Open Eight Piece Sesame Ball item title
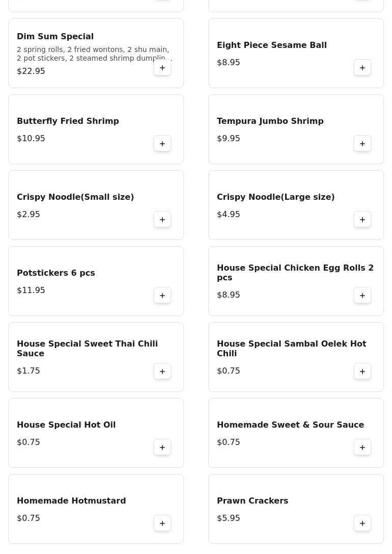Image resolution: width=392 pixels, height=554 pixels. coord(272,45)
